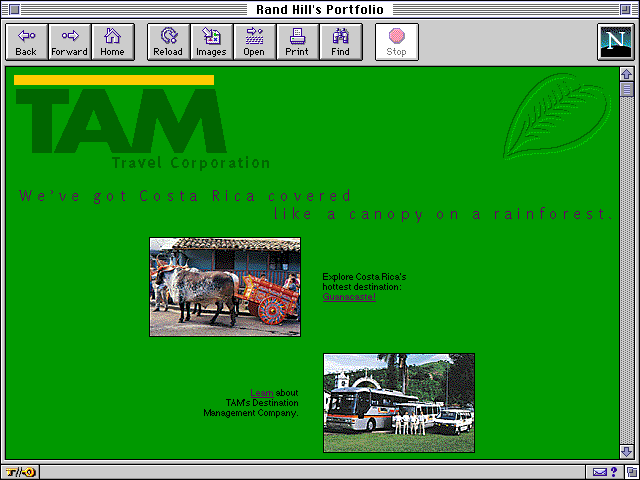Click the tour buses photo
640x480 pixels.
click(399, 403)
